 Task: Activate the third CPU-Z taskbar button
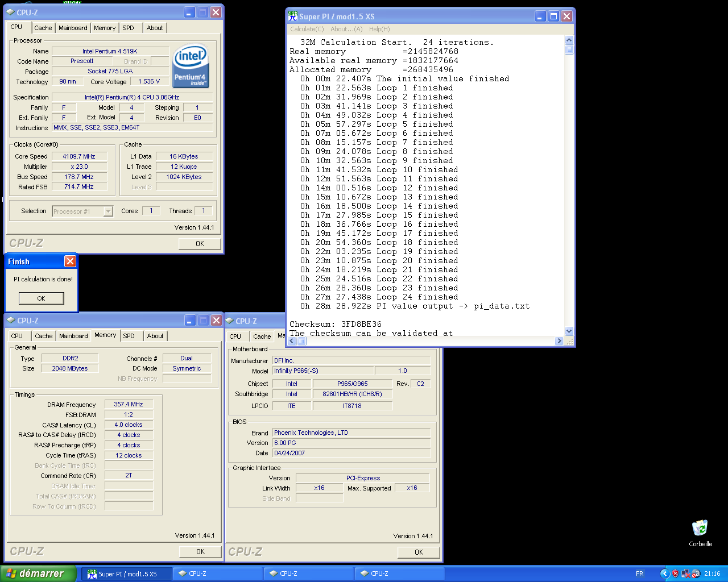(400, 574)
